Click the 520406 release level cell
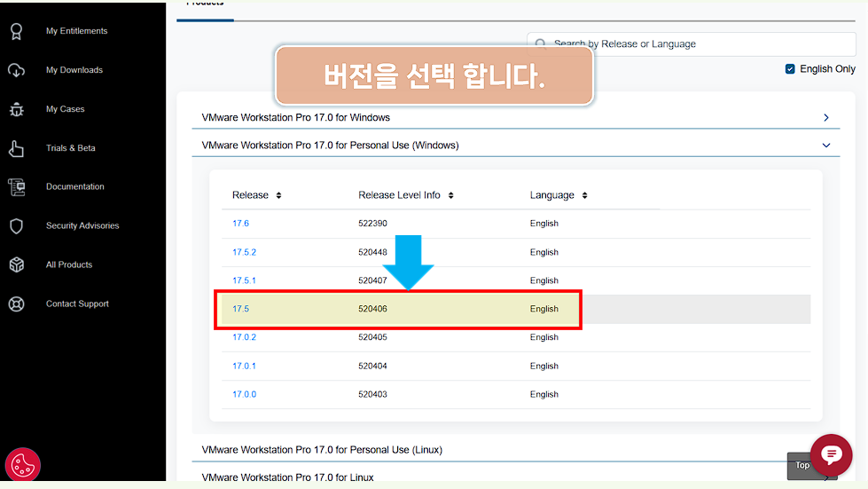Screen dimensions: 868x489 point(372,309)
